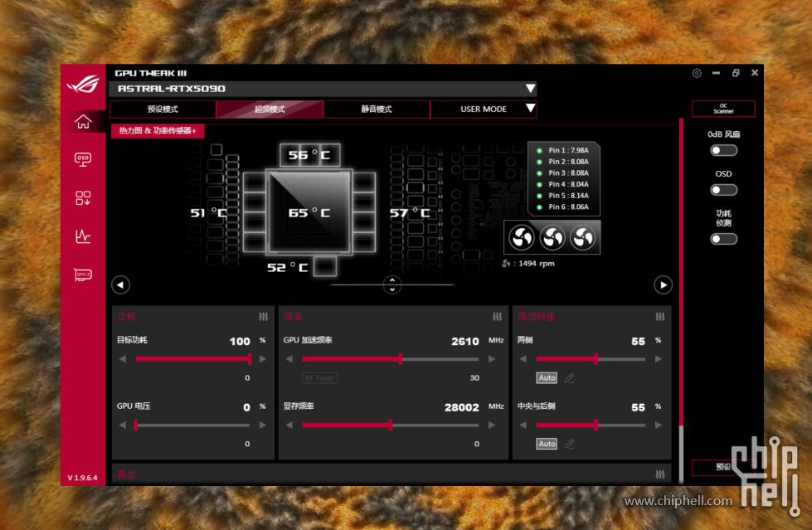Expand the USER MODE dropdown arrow
This screenshot has height=530, width=812.
[x=530, y=109]
